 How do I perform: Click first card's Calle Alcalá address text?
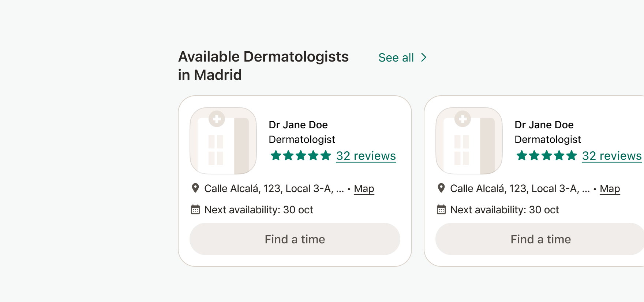(274, 189)
